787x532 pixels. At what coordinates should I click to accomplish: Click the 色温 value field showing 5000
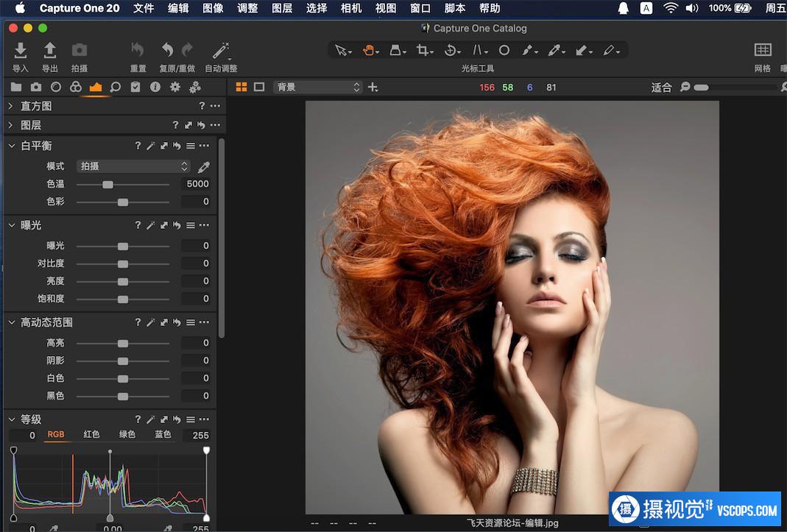196,184
